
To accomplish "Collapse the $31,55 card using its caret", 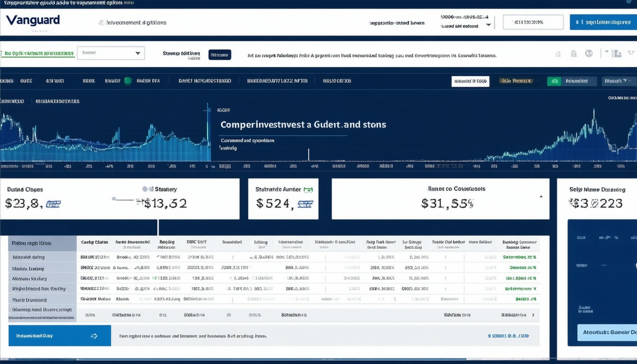I will click(541, 196).
